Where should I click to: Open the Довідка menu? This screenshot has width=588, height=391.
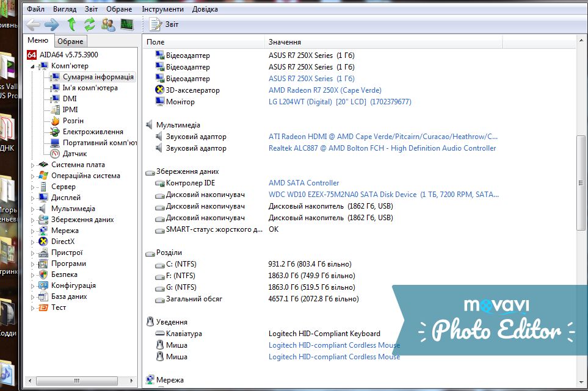205,9
